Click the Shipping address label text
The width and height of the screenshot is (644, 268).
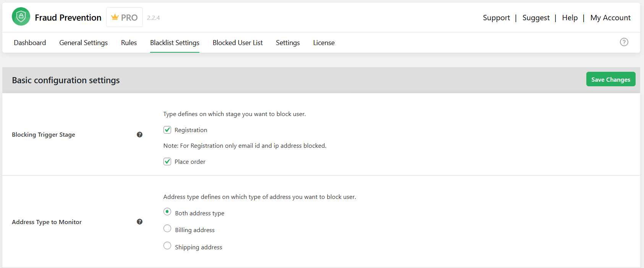(x=199, y=247)
